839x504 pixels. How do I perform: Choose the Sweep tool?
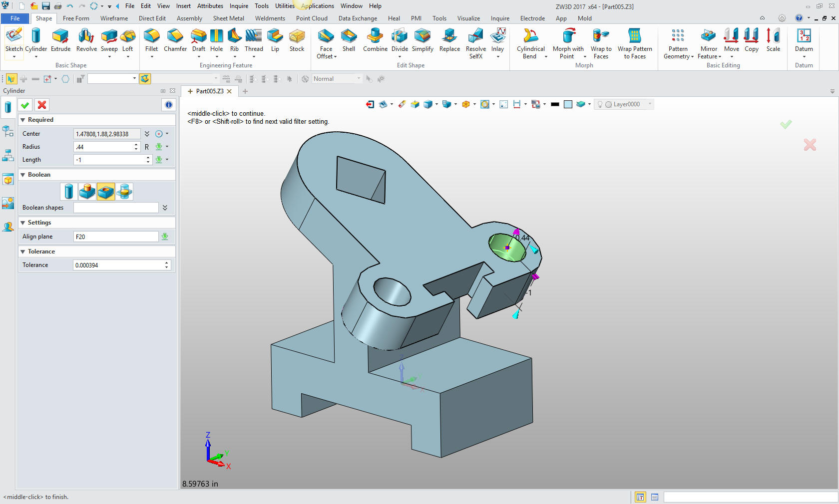point(109,39)
